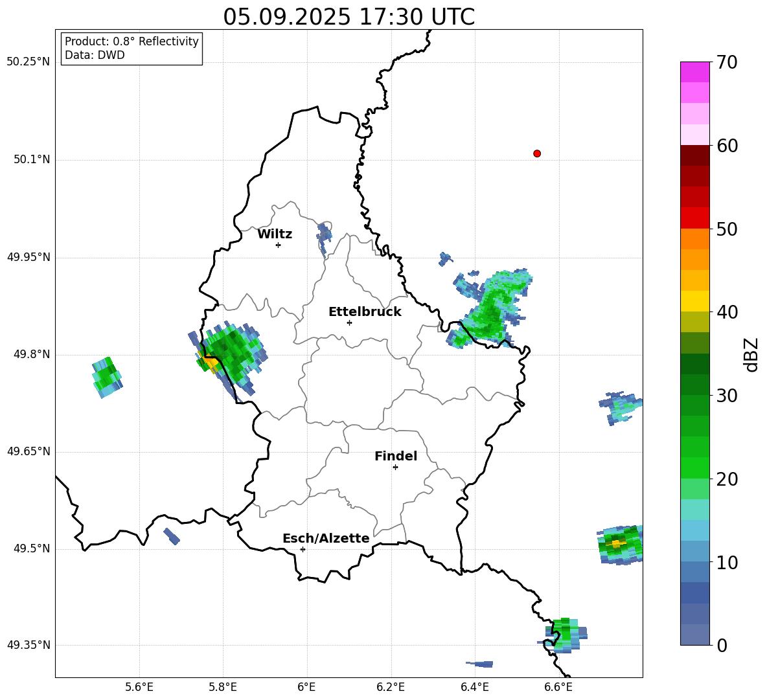This screenshot has width=767, height=700.
Task: Click the '6.2°E' longitude label
Action: [x=391, y=687]
